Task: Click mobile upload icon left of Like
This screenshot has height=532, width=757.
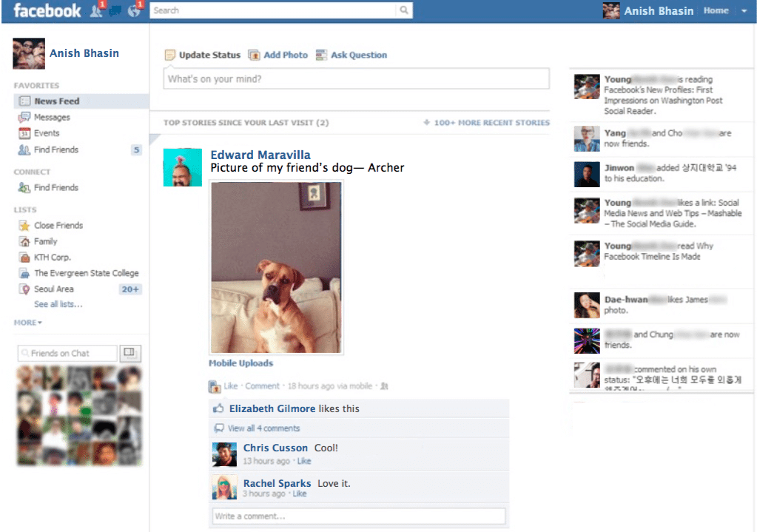Action: 215,386
